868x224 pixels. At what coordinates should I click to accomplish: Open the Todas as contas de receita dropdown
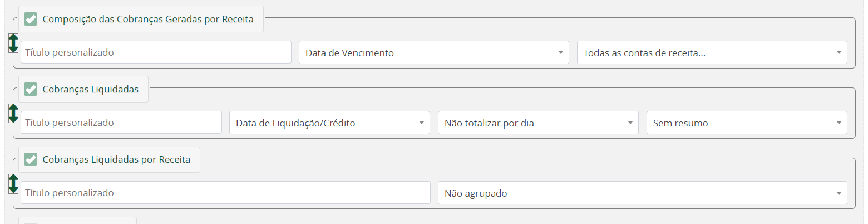click(x=712, y=52)
